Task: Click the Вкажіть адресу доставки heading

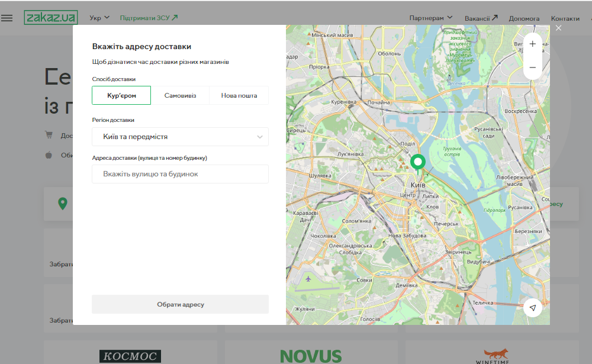Action: coord(141,46)
